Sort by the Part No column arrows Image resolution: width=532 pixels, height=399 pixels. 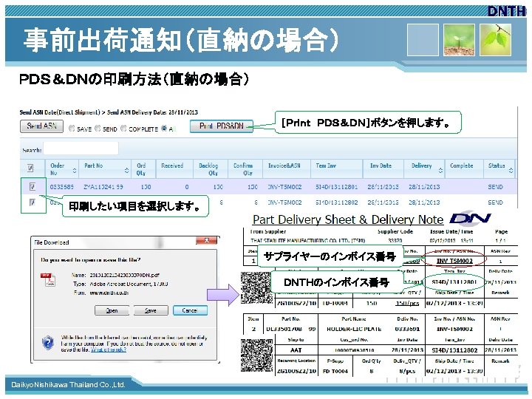(126, 170)
